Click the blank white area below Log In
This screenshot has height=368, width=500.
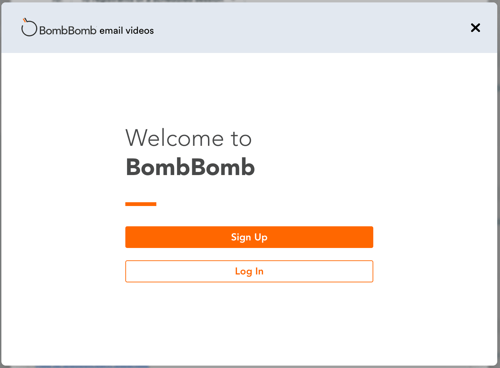click(x=249, y=323)
